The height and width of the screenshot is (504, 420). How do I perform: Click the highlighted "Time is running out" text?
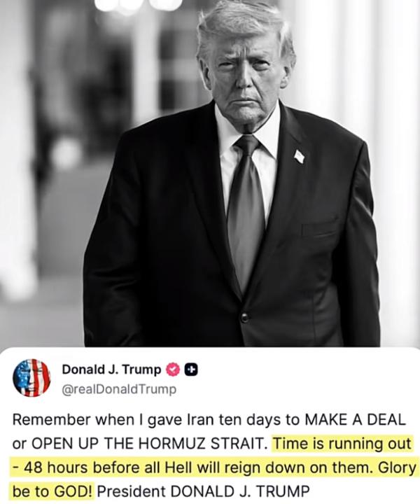[342, 444]
